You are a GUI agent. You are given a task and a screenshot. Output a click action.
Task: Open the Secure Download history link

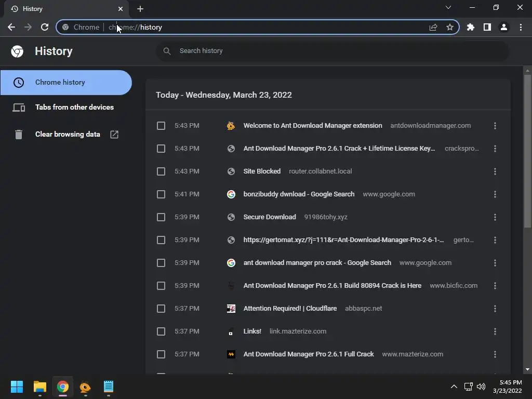pos(270,217)
